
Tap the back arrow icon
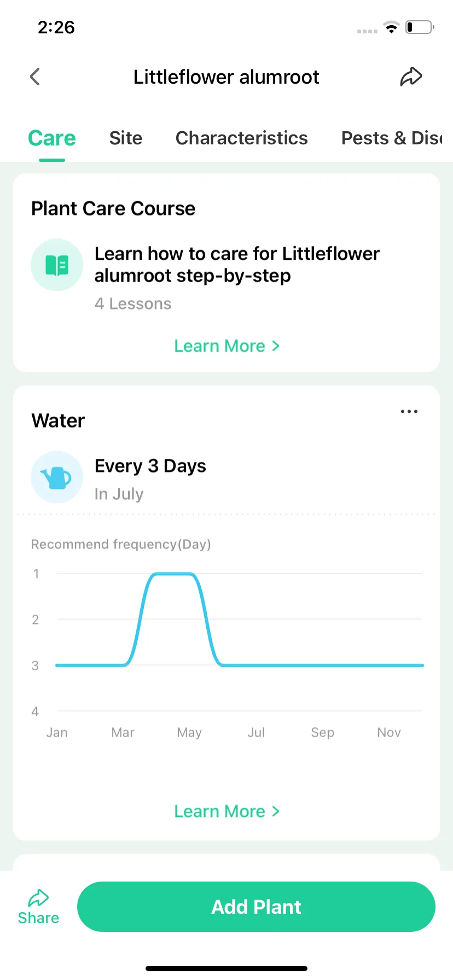35,77
